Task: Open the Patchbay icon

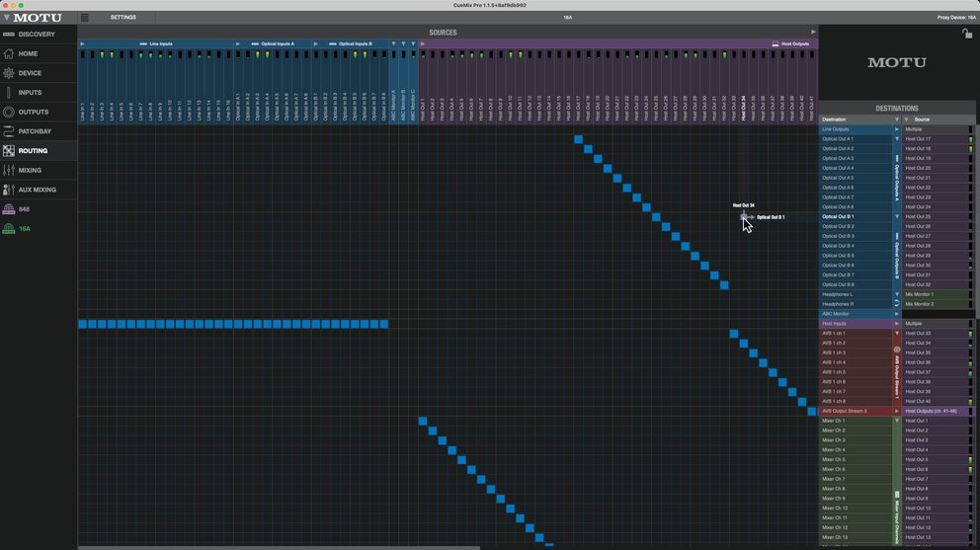Action: 8,131
